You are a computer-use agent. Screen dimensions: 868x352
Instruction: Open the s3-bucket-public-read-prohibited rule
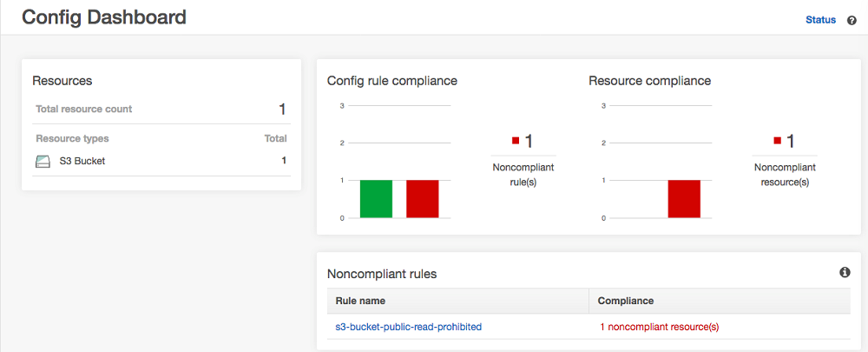click(x=408, y=327)
